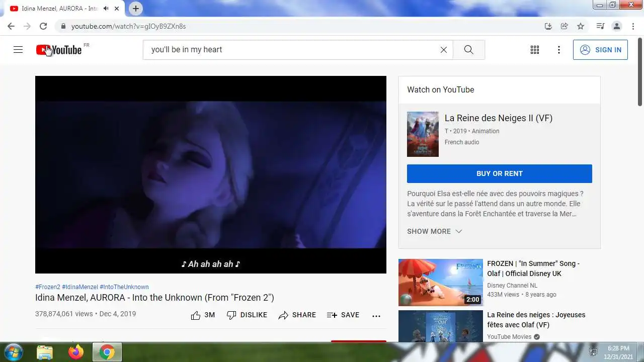Save video to playlist
This screenshot has height=362, width=644.
(343, 315)
